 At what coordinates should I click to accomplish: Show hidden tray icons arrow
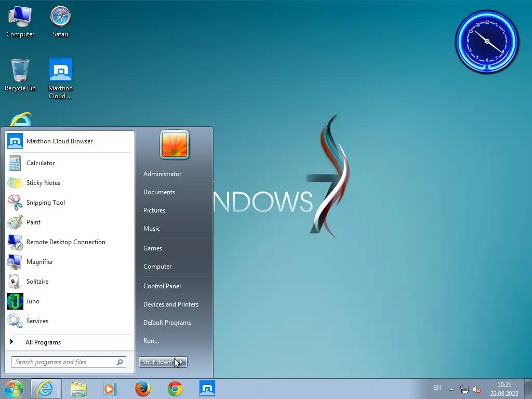click(x=451, y=389)
